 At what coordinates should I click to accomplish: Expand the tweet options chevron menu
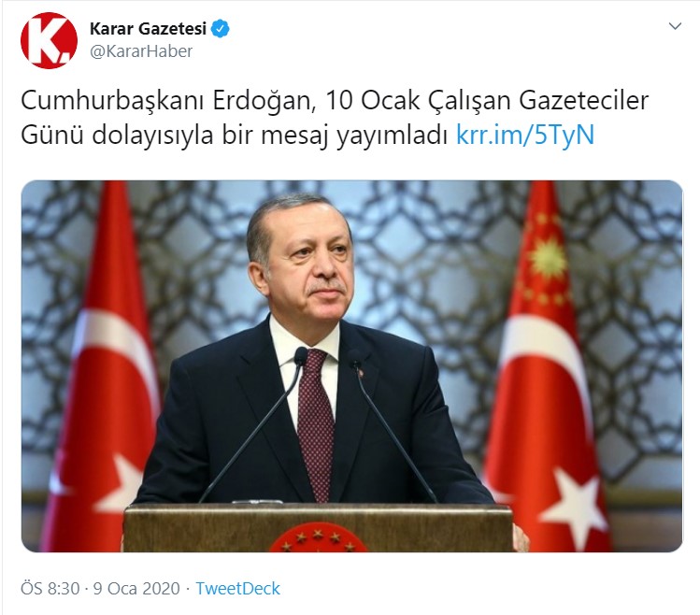(x=675, y=26)
